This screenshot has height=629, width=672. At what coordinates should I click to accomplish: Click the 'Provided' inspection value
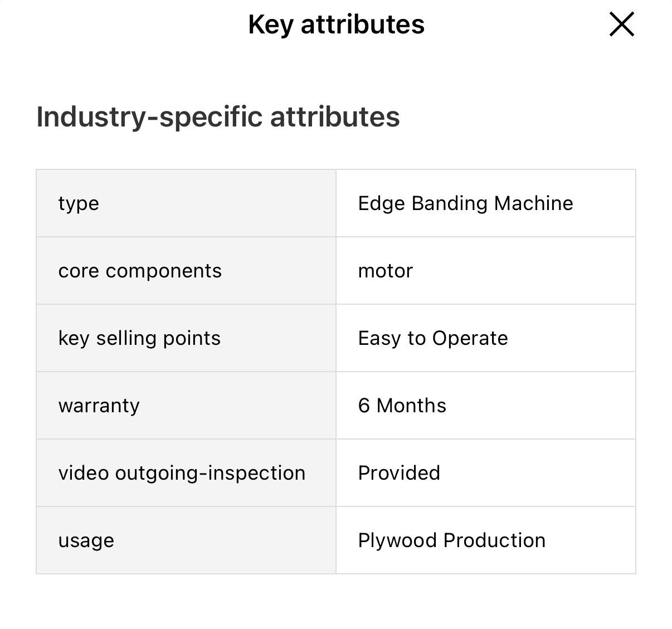[399, 472]
